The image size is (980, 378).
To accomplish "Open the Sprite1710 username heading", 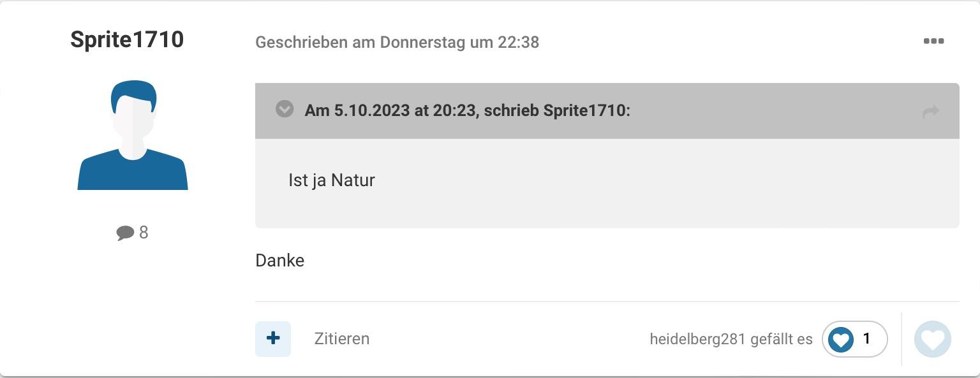I will pyautogui.click(x=127, y=40).
